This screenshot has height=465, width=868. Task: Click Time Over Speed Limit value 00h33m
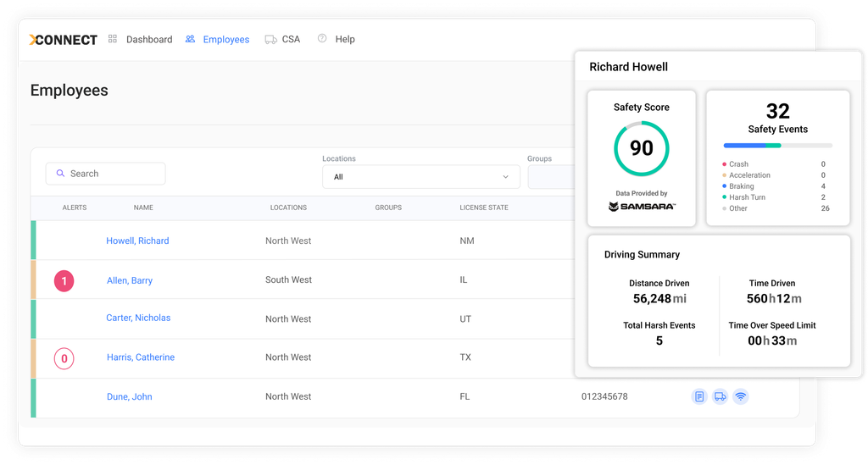pos(772,340)
